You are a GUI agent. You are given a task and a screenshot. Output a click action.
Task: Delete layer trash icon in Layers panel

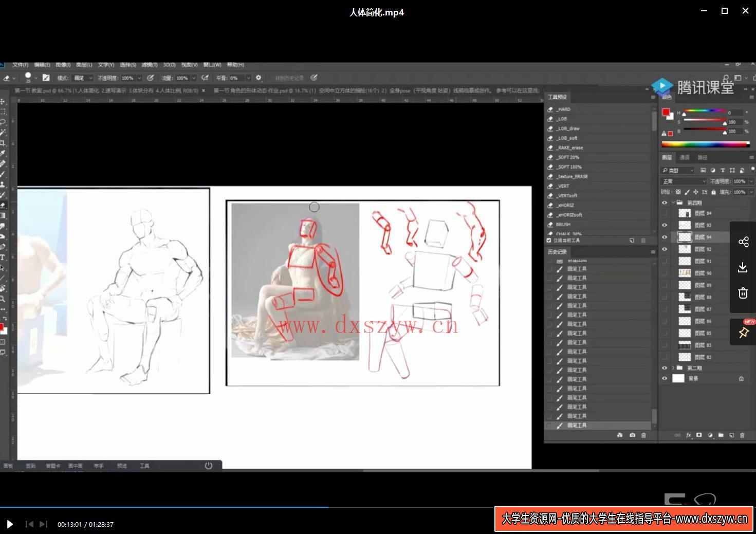click(x=742, y=435)
